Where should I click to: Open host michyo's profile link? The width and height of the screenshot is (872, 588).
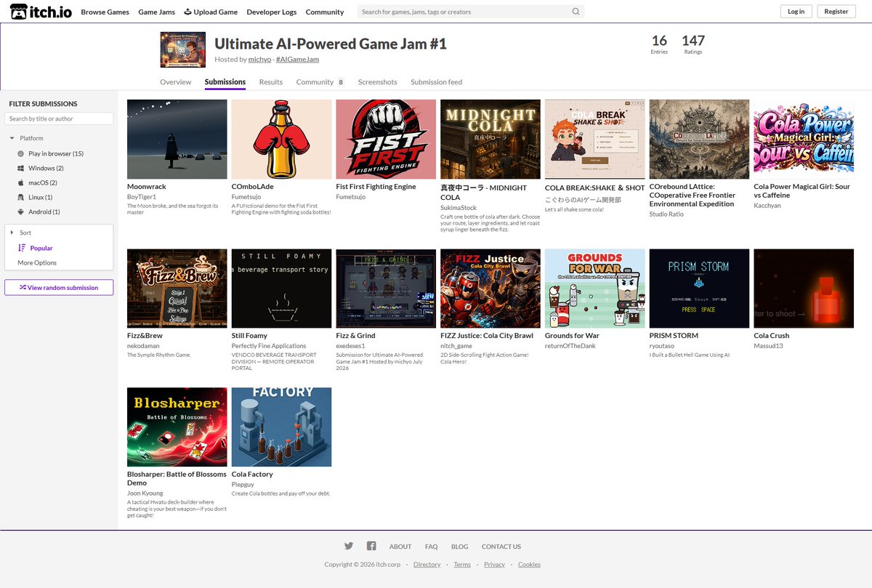pyautogui.click(x=260, y=59)
